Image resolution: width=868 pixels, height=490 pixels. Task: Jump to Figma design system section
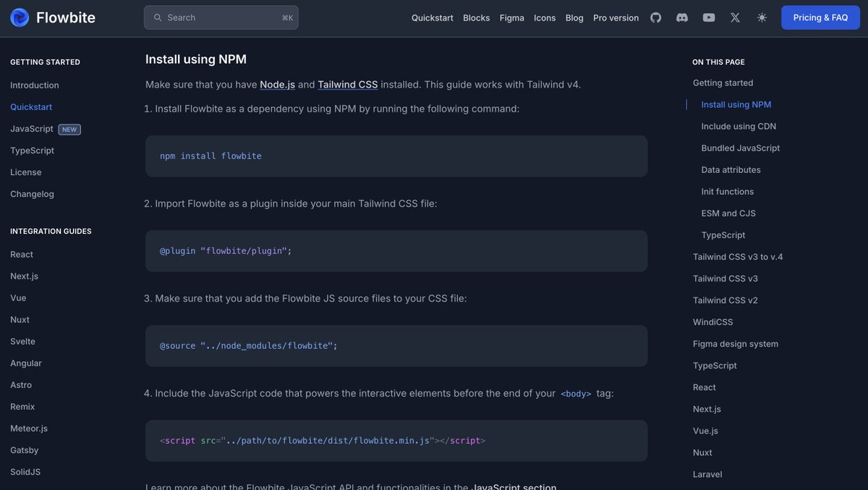click(736, 344)
